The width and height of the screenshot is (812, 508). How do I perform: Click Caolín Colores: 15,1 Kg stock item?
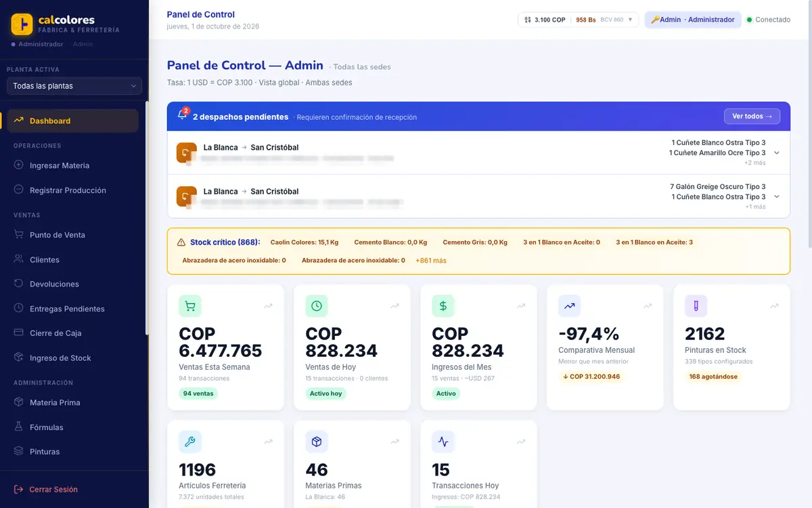[x=304, y=242]
